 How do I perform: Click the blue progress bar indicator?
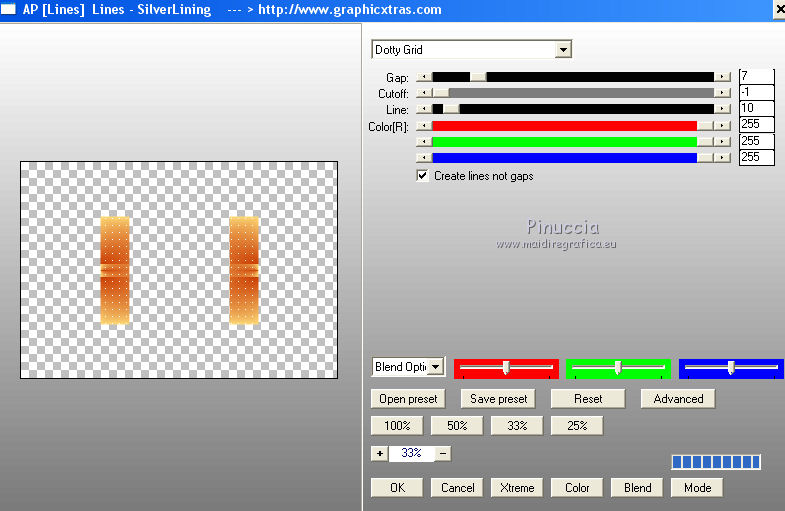716,462
